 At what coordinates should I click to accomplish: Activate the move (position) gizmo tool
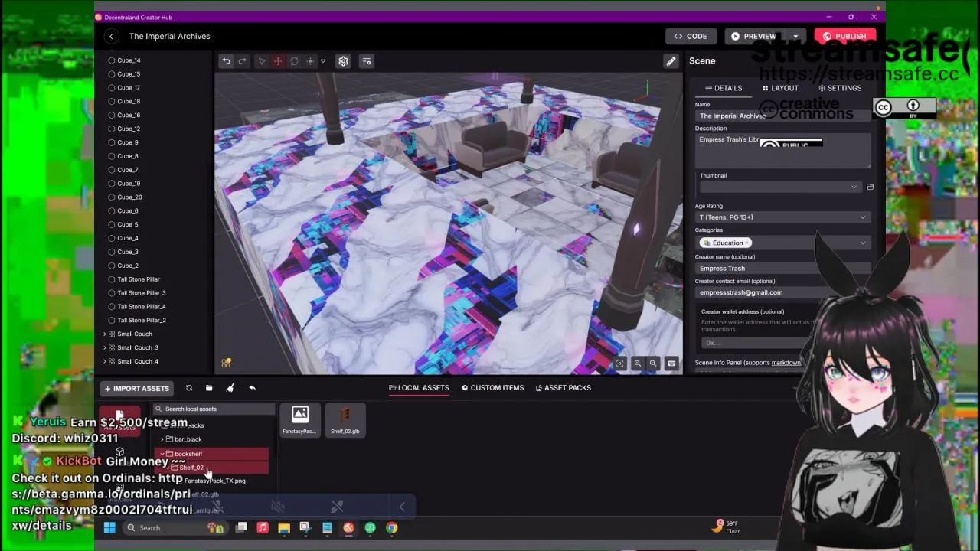coord(278,61)
